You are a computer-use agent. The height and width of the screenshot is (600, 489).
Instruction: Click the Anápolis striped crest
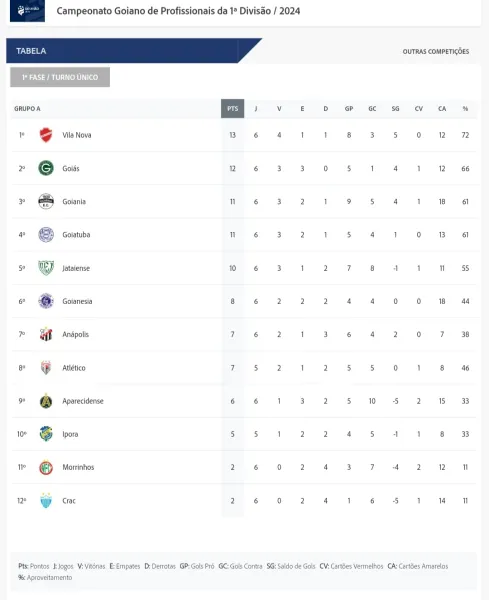coord(46,334)
